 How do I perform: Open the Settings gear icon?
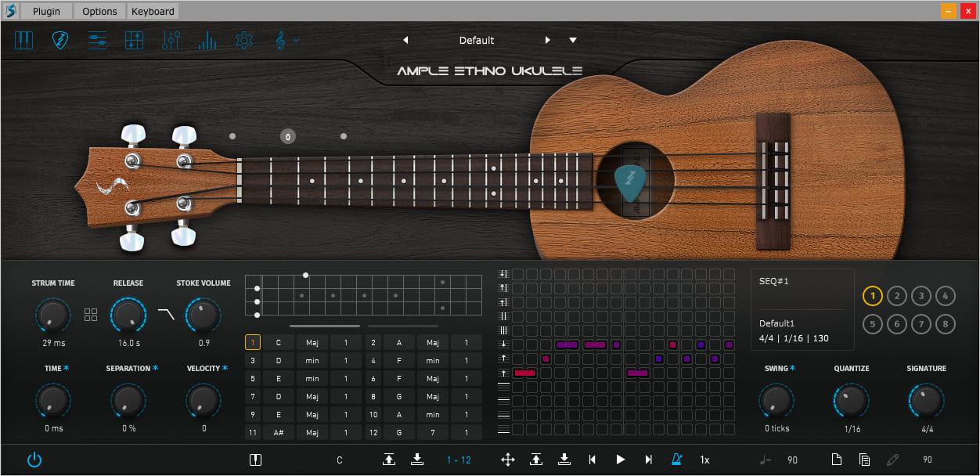pyautogui.click(x=244, y=40)
